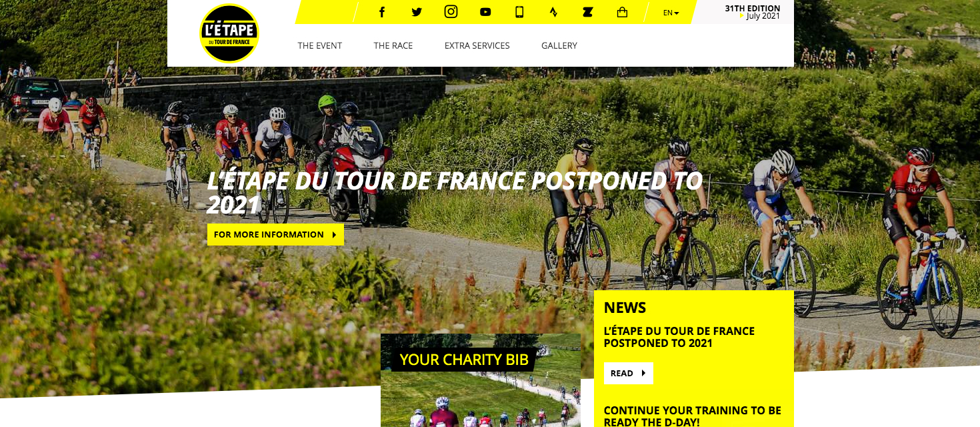The width and height of the screenshot is (980, 427).
Task: Expand the EN language dropdown
Action: 671,13
